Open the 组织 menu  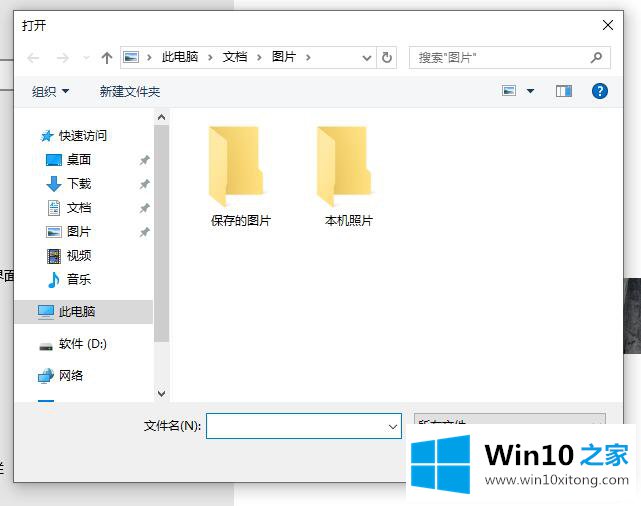pyautogui.click(x=50, y=91)
